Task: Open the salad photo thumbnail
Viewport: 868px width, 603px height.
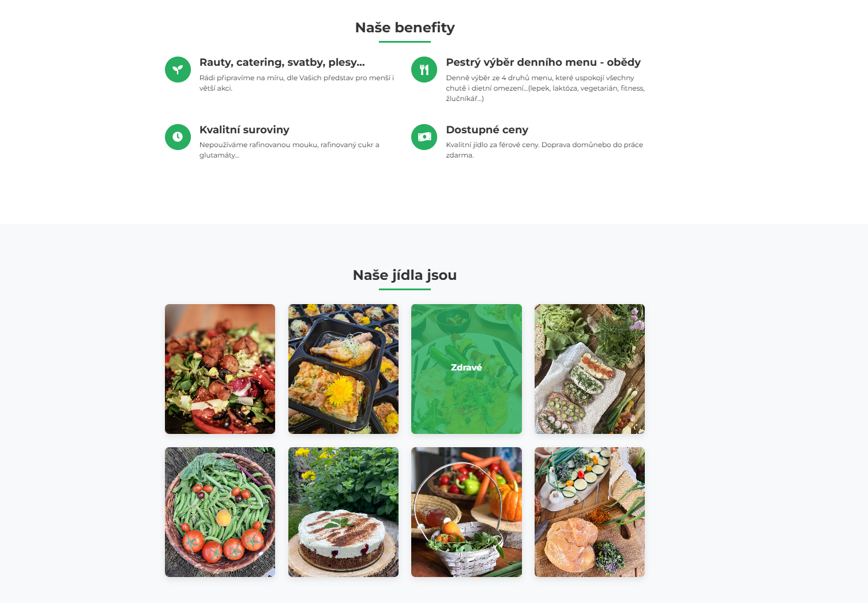Action: (x=220, y=369)
